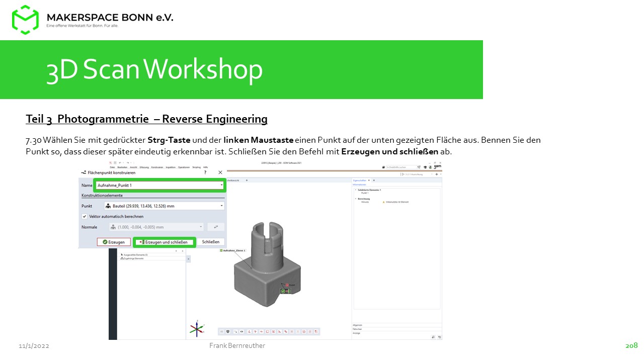Click the swap normal direction arrows button
Image resolution: width=644 pixels, height=362 pixels.
216,227
